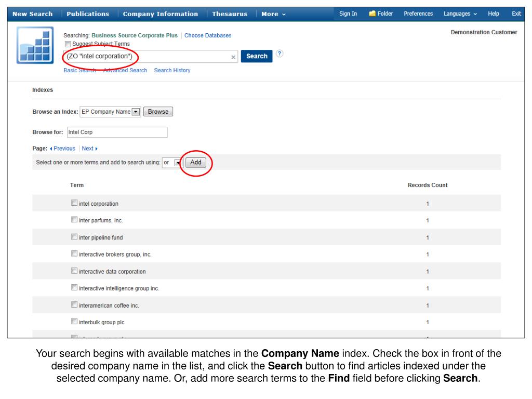Go to the Thesaurus menu item

[230, 14]
